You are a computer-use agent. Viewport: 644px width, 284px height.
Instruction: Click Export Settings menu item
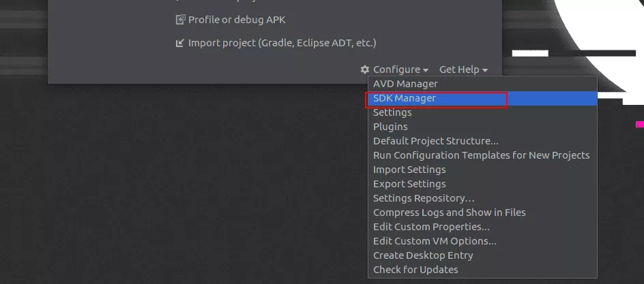(x=409, y=184)
